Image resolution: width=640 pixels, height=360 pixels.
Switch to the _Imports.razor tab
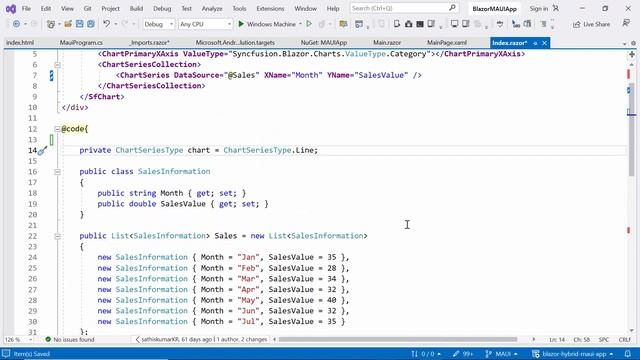point(149,42)
